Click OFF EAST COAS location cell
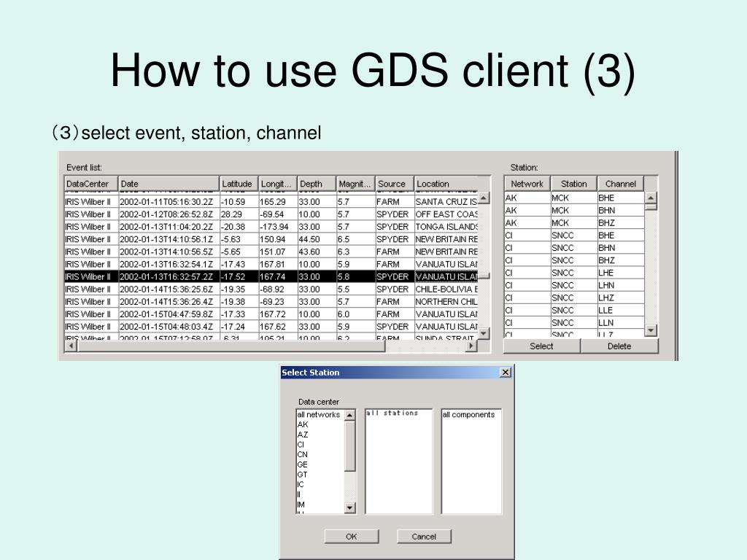Screen dimensions: 747x560 (446, 214)
